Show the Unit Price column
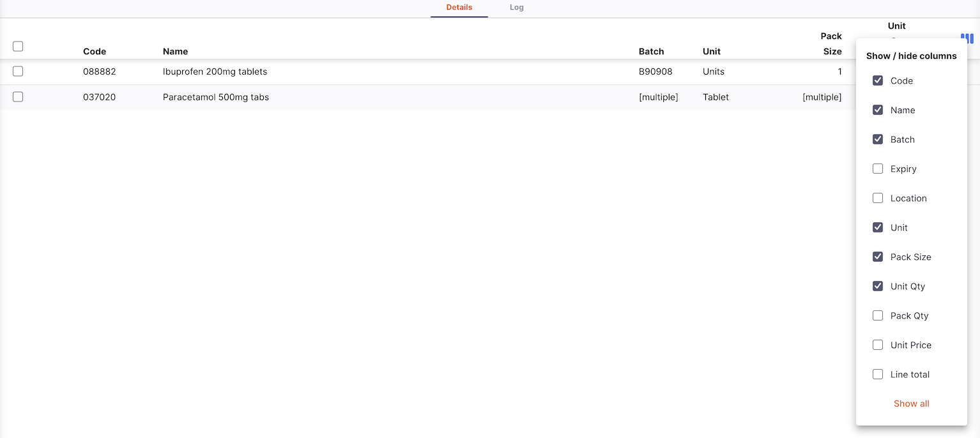This screenshot has width=980, height=438. click(878, 345)
